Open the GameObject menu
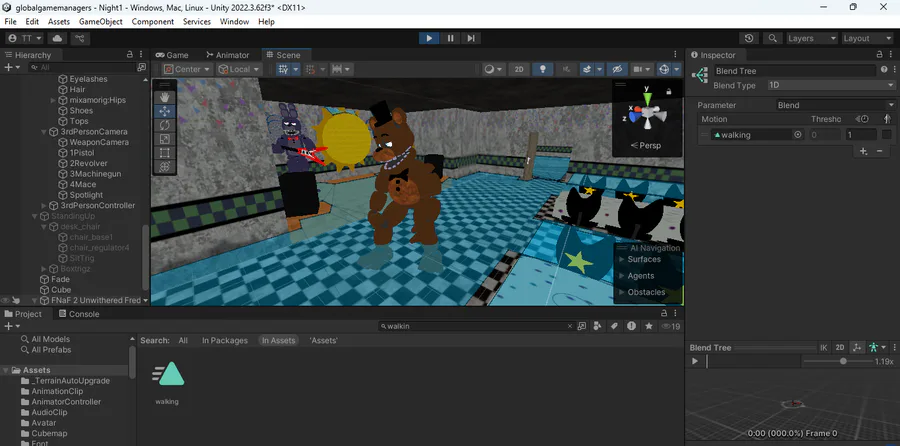 (x=100, y=22)
